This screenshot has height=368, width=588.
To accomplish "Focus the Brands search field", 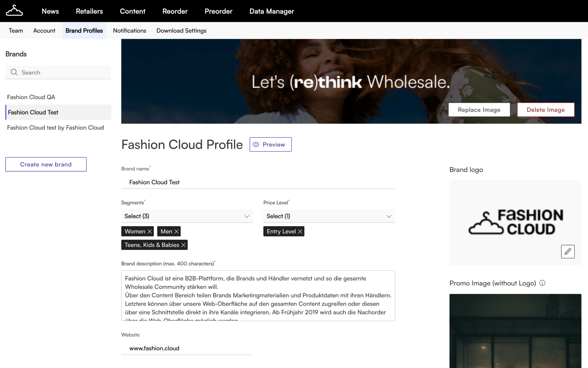I will 58,72.
